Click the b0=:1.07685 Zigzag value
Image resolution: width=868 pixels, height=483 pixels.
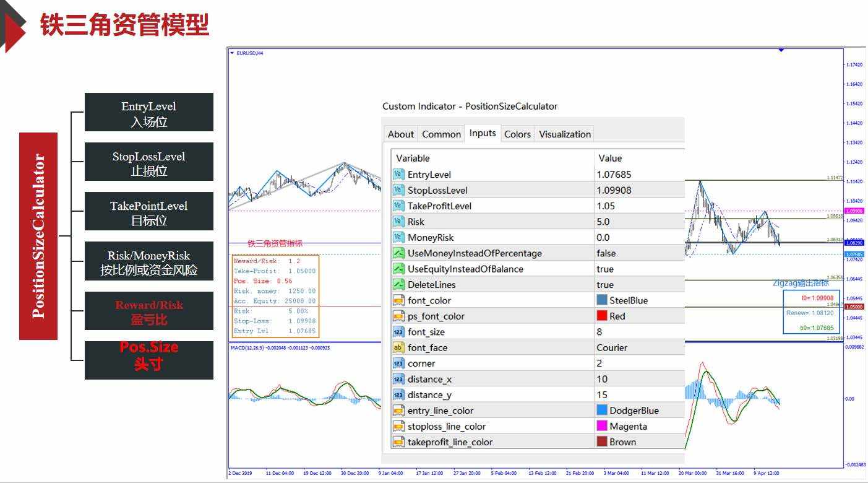pos(817,328)
